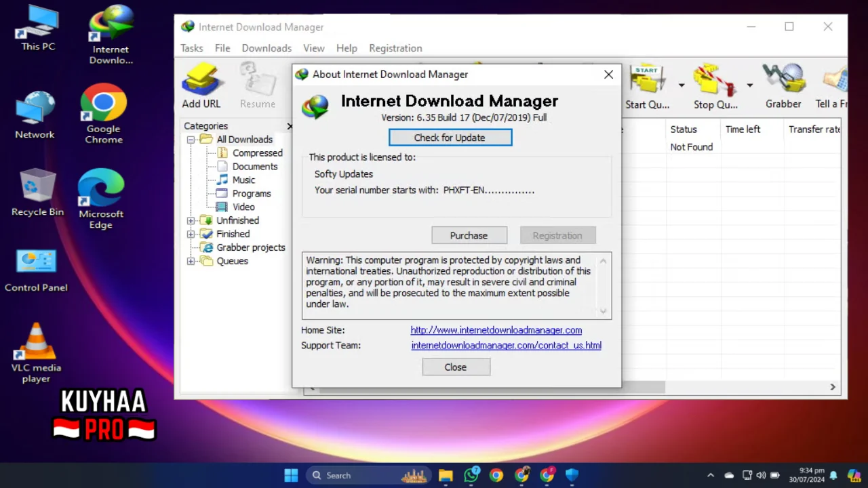The height and width of the screenshot is (488, 868).
Task: Open This PC desktop icon
Action: [38, 29]
